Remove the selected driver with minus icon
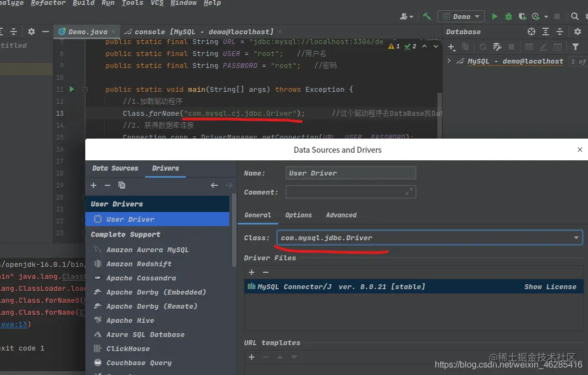The height and width of the screenshot is (375, 588). pos(108,185)
